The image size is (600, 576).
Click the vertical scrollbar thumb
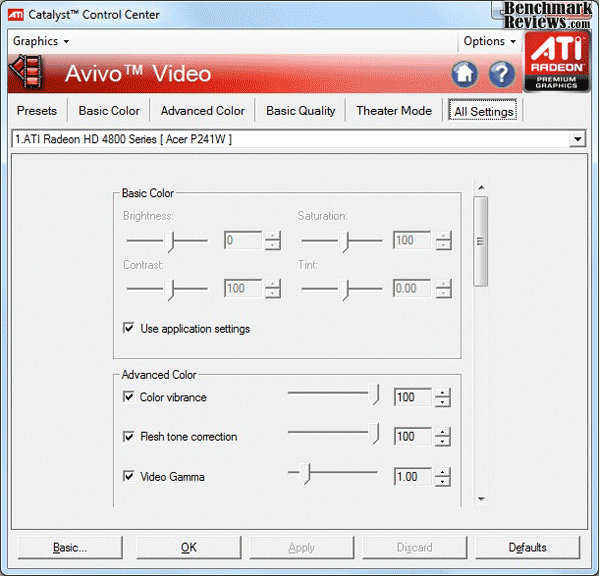click(x=481, y=241)
